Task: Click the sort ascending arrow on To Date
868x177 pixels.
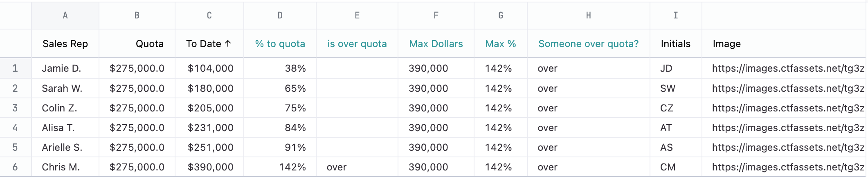Action: click(228, 43)
